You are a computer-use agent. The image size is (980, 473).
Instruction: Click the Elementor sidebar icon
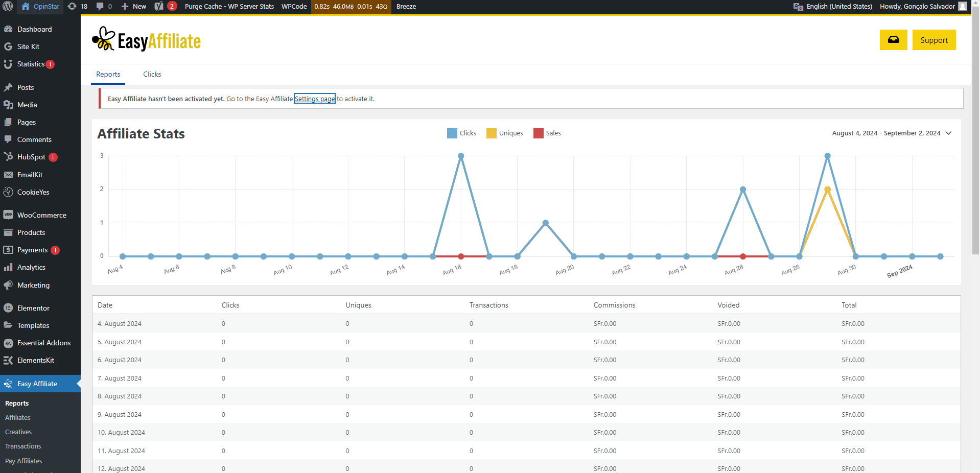point(8,308)
